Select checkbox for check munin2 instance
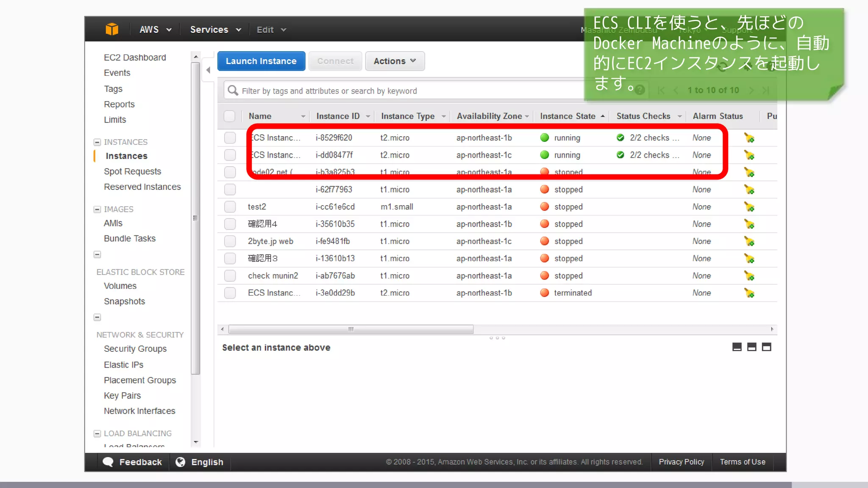The image size is (868, 488). 230,276
